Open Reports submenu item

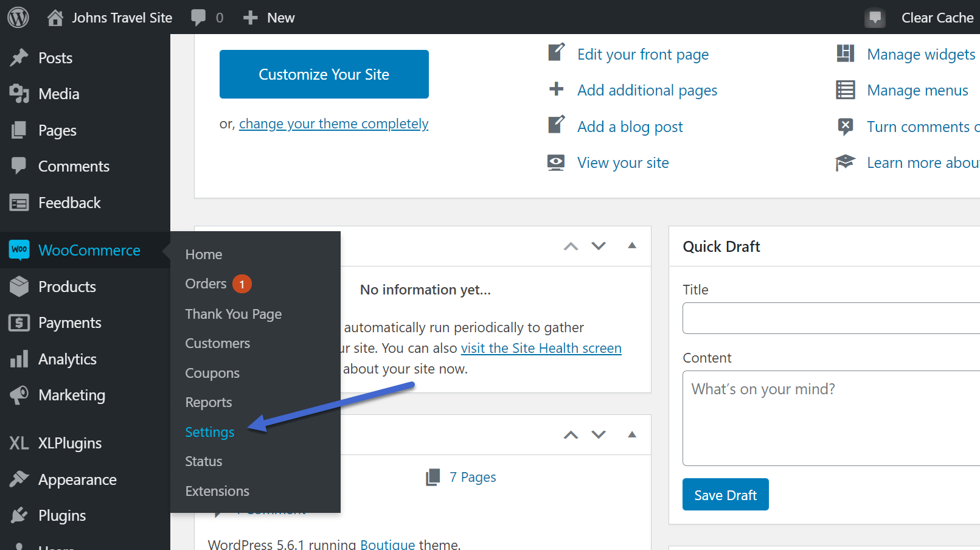click(209, 402)
